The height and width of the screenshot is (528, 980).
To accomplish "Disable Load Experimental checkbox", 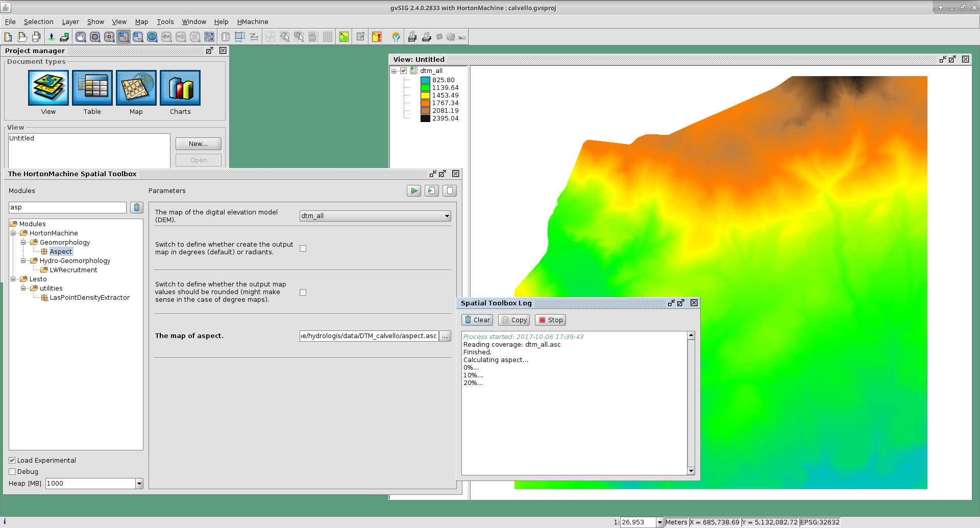I will pos(12,461).
